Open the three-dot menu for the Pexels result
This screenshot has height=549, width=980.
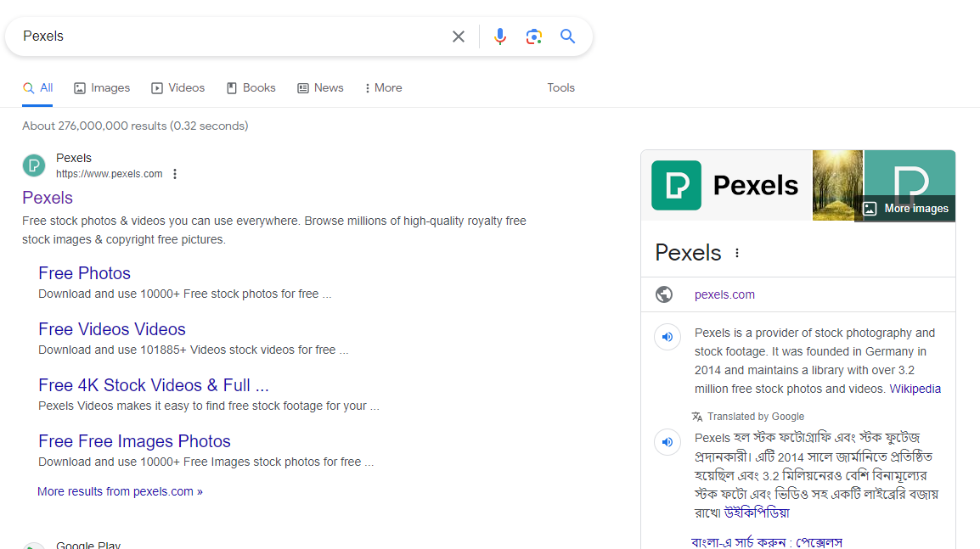pyautogui.click(x=174, y=174)
